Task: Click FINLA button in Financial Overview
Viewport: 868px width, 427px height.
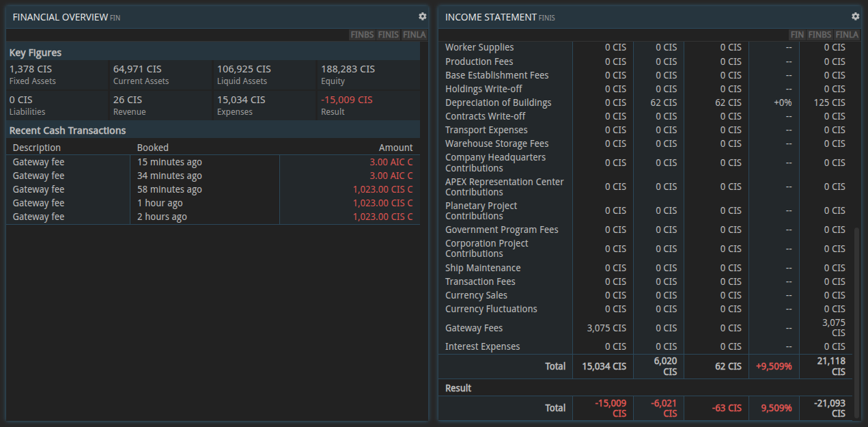Action: pos(414,35)
